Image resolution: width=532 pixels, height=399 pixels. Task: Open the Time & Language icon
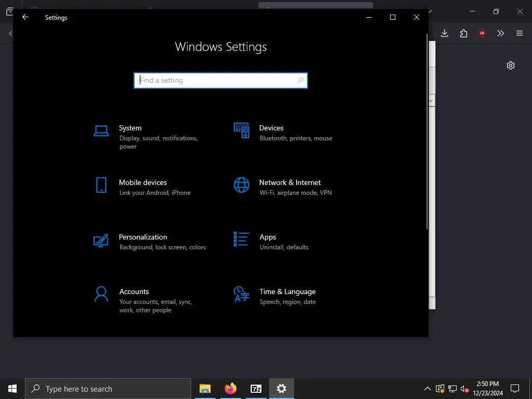point(242,294)
